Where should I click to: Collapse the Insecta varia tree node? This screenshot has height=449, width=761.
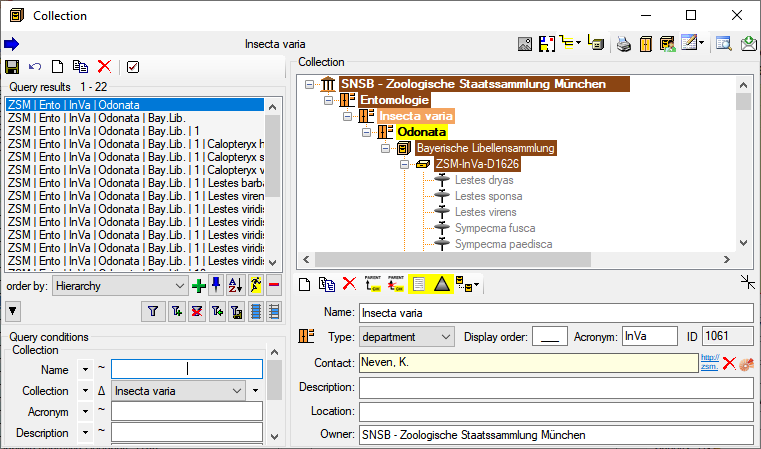tap(347, 116)
